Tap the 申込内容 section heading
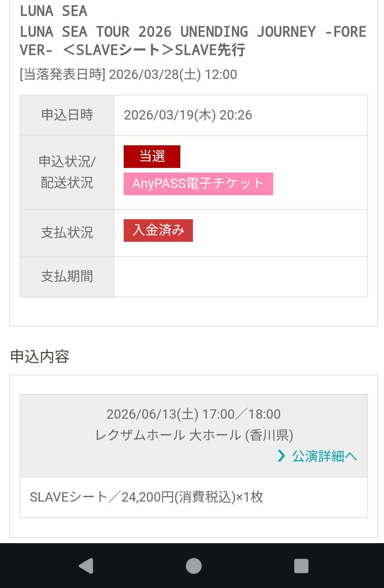Screen dimensions: 384x588 click(x=40, y=357)
